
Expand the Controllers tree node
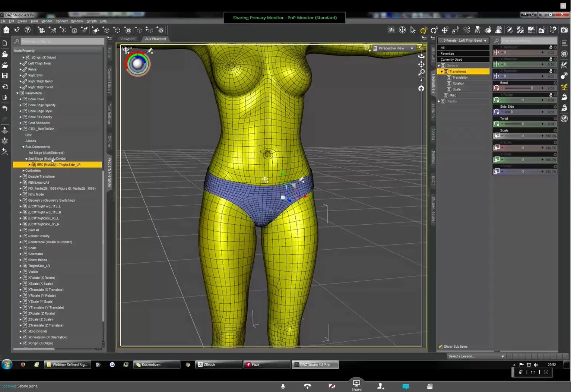[23, 171]
